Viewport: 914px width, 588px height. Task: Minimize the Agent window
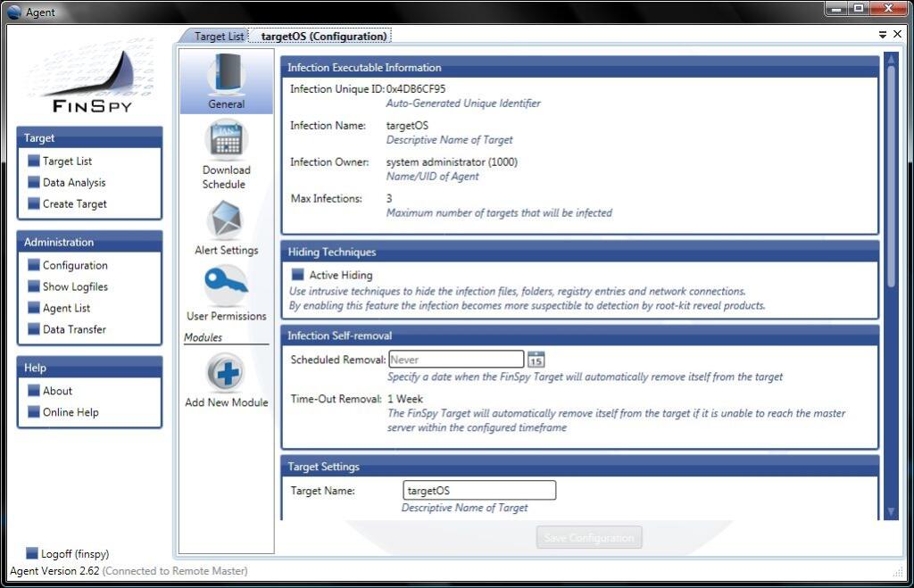coord(836,9)
